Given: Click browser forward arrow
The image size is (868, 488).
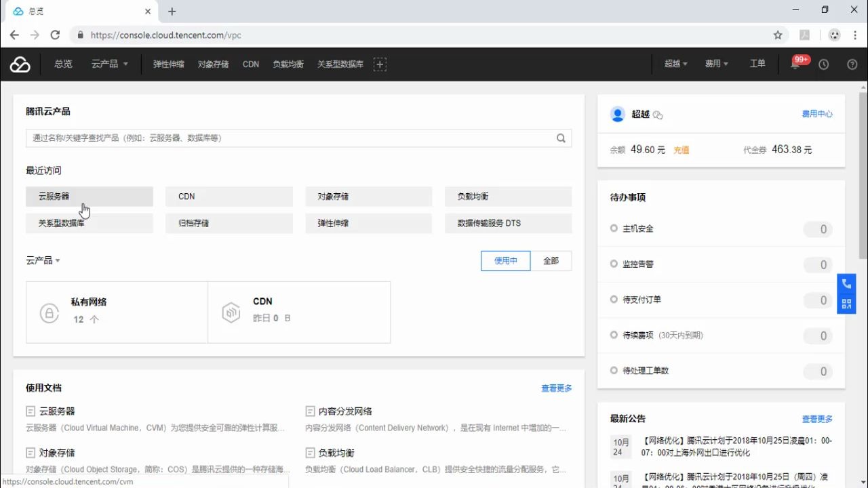Looking at the screenshot, I should (x=35, y=35).
